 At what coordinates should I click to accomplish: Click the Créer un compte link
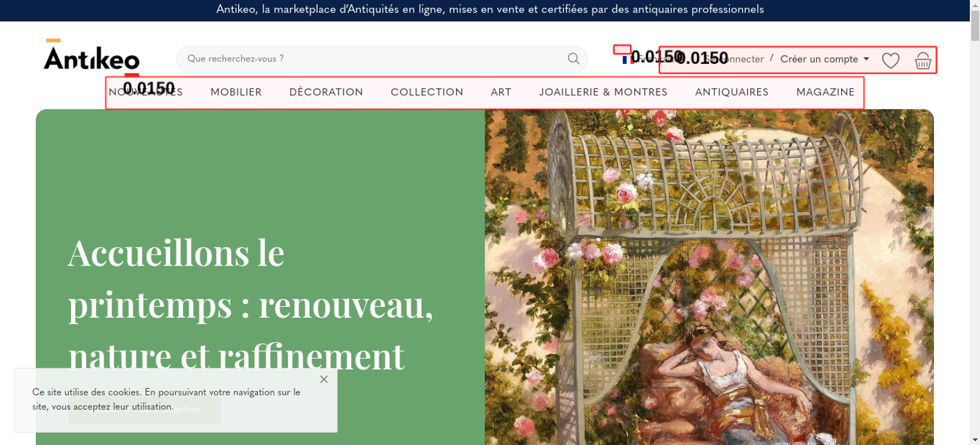click(819, 59)
